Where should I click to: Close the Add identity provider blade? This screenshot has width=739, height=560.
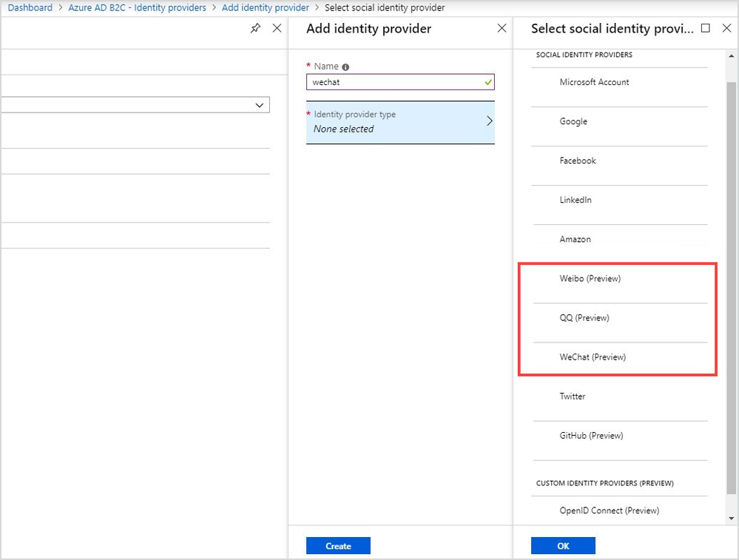[502, 28]
